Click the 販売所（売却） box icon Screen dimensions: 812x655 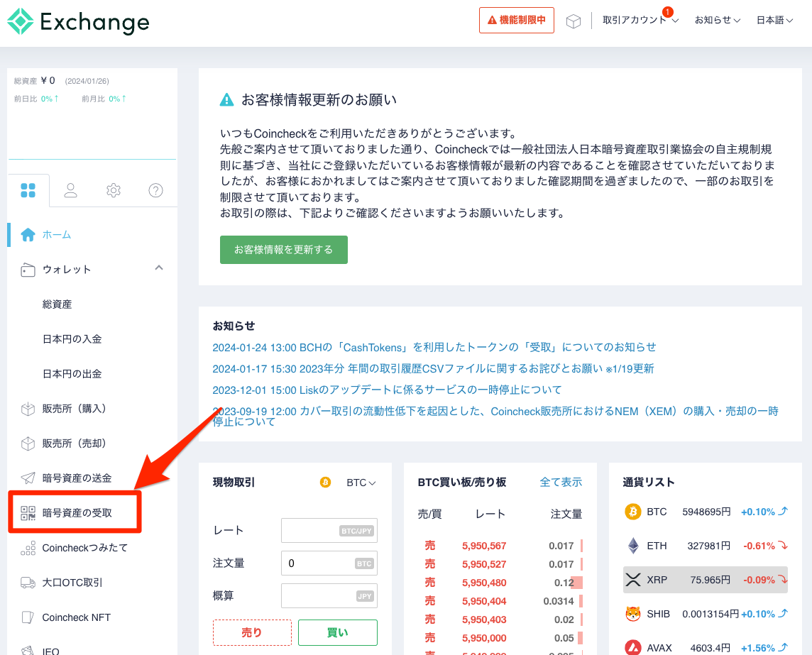pyautogui.click(x=28, y=444)
